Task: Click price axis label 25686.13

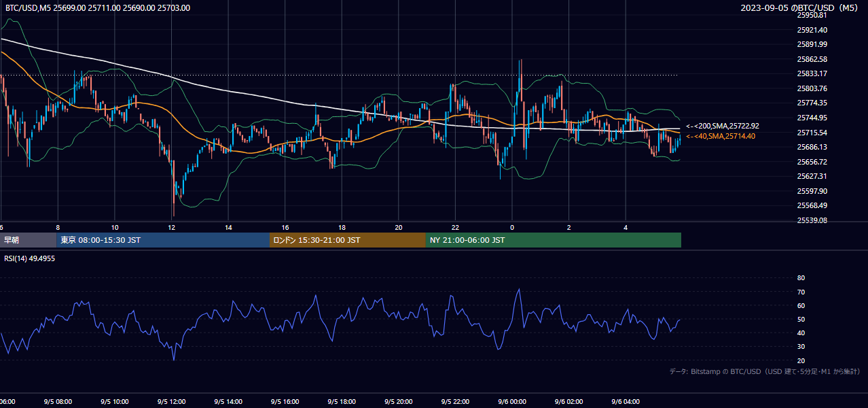Action: click(x=812, y=147)
